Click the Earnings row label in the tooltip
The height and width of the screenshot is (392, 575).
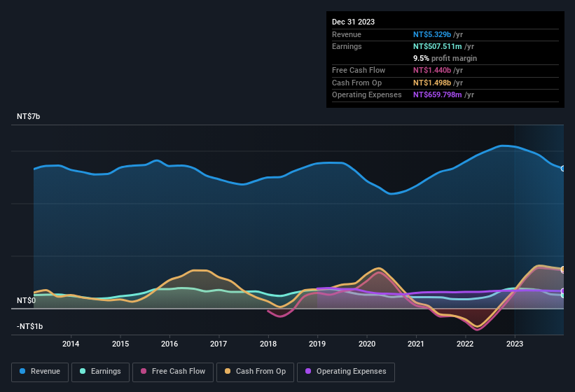point(347,46)
